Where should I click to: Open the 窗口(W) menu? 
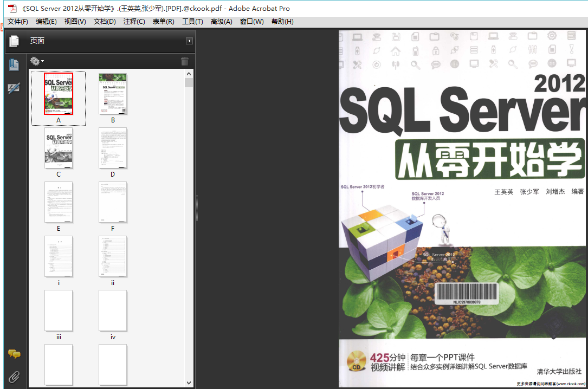point(251,22)
